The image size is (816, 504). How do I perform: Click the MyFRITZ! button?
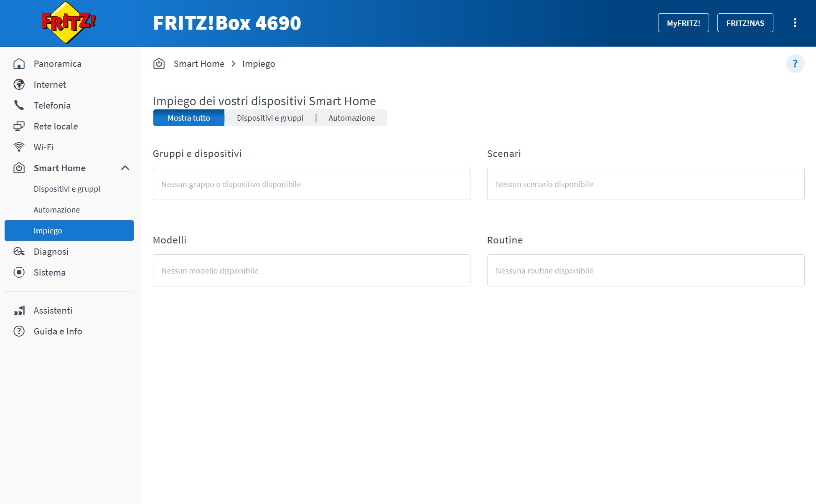pos(683,23)
